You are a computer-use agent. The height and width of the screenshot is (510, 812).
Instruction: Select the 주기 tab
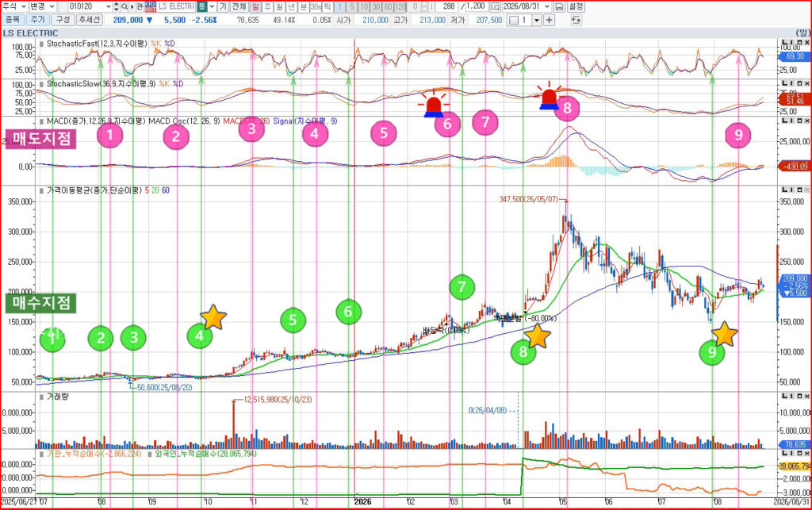[38, 20]
